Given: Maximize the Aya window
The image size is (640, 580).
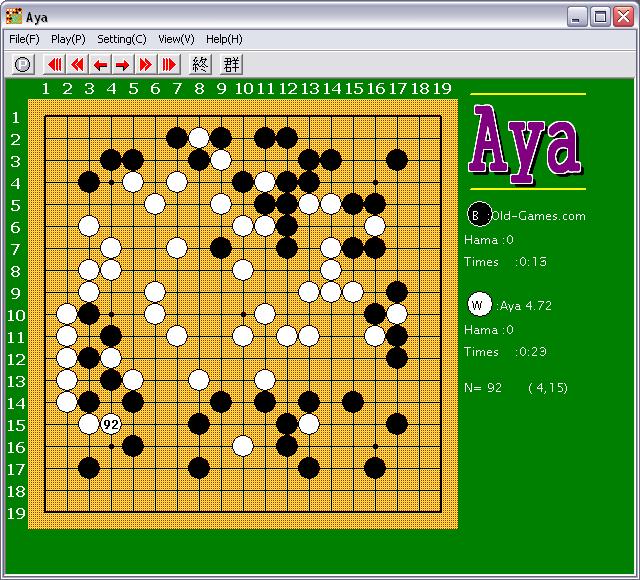Looking at the screenshot, I should 600,17.
